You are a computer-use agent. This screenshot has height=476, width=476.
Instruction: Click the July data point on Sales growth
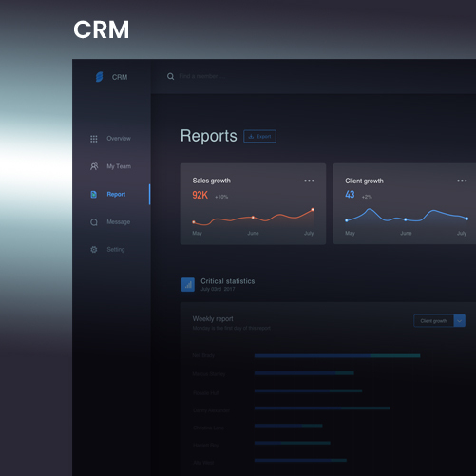pos(313,210)
